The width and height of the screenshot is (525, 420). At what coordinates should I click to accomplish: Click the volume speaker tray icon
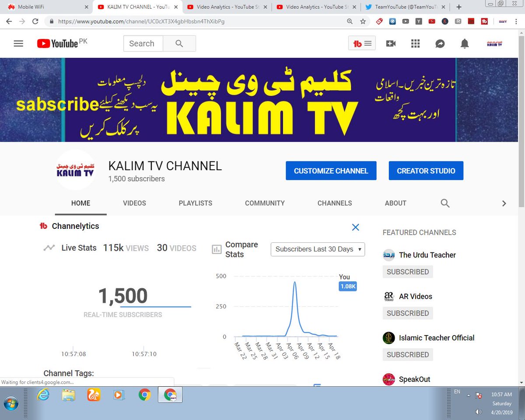(478, 412)
